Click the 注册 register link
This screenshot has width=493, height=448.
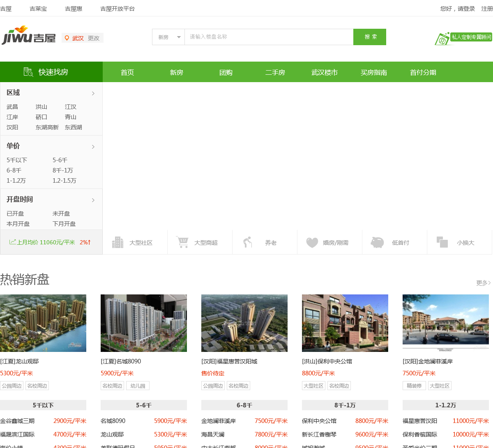[x=487, y=9]
